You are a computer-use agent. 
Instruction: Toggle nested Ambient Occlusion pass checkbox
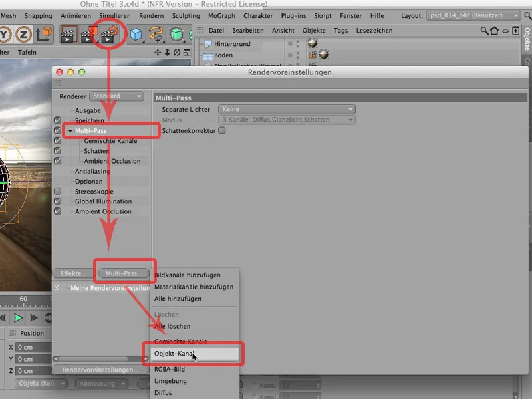[58, 161]
